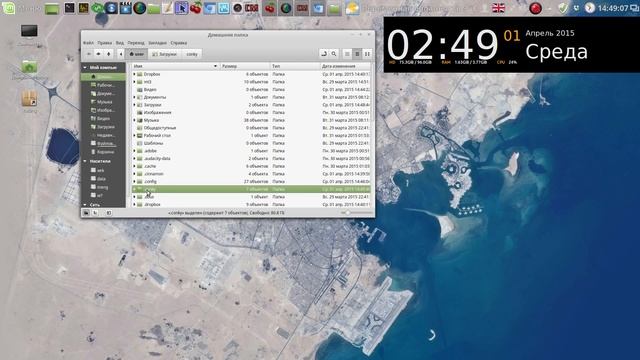The image size is (640, 360).
Task: Click the weather applet icon on panel
Action: 352,8
